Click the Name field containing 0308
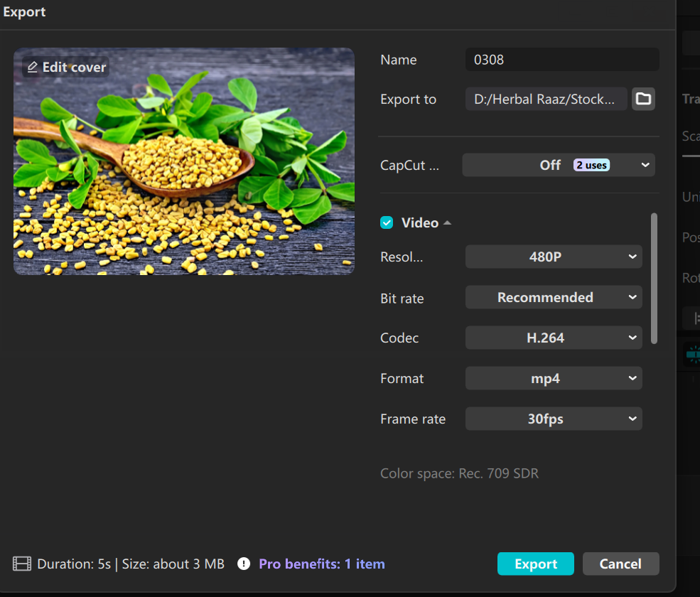This screenshot has width=700, height=597. pyautogui.click(x=562, y=60)
